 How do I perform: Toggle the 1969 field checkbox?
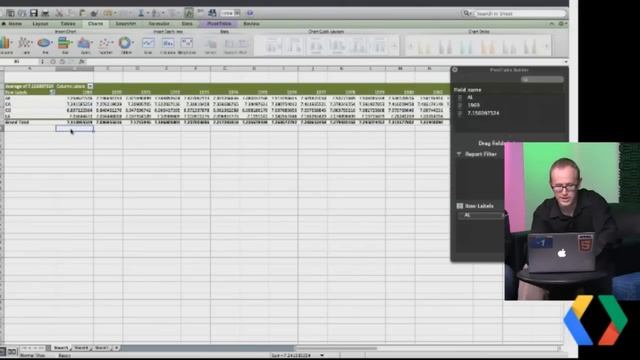(x=460, y=105)
